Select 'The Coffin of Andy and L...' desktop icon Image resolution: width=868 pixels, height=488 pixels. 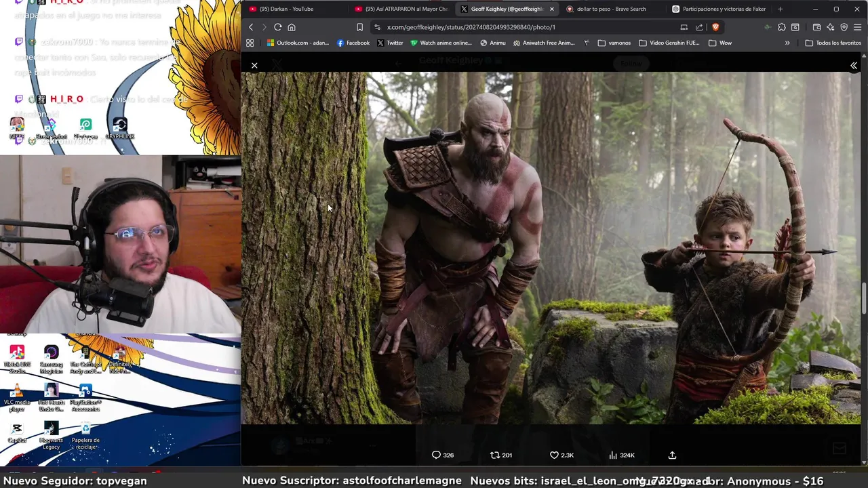click(85, 359)
